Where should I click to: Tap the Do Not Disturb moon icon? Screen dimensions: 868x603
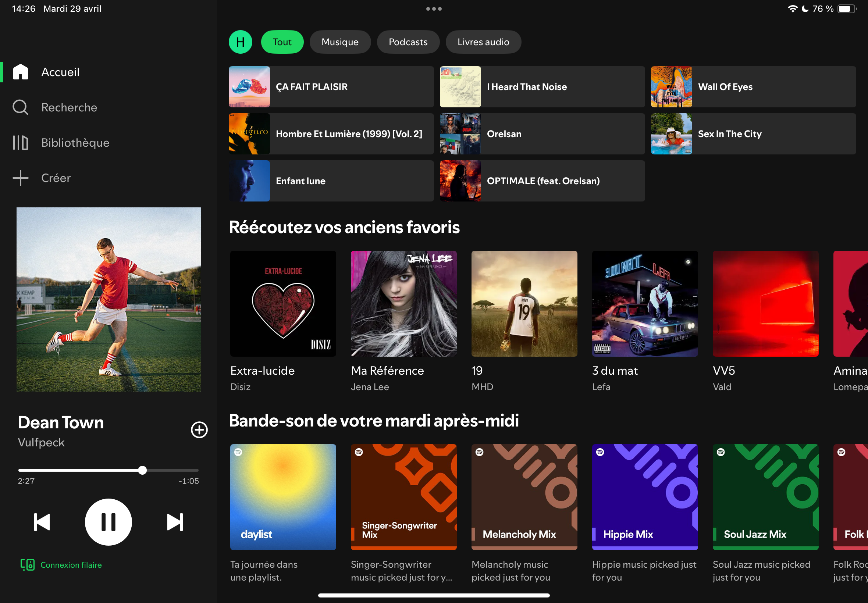tap(805, 9)
